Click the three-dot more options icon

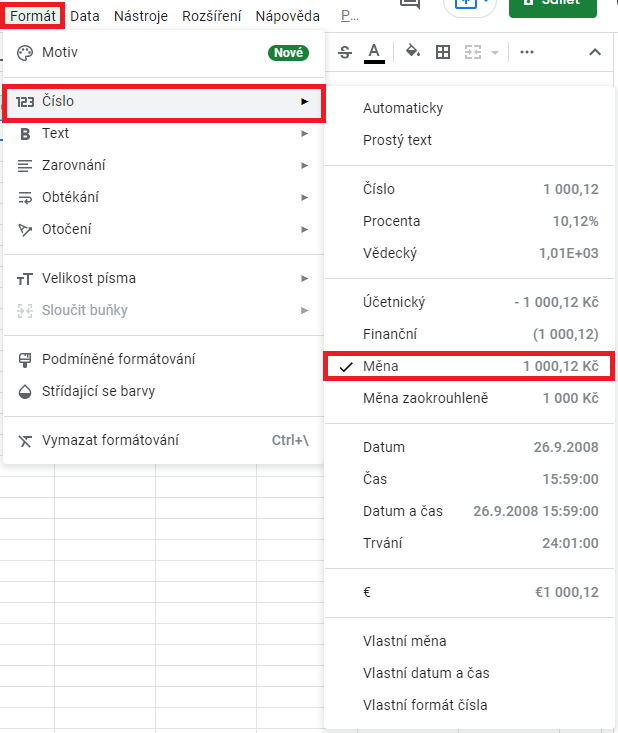click(527, 52)
